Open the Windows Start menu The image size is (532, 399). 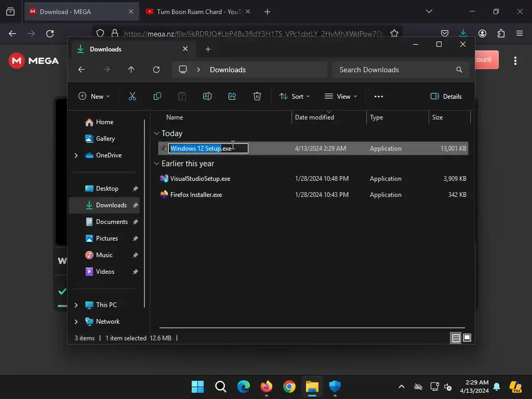[198, 387]
